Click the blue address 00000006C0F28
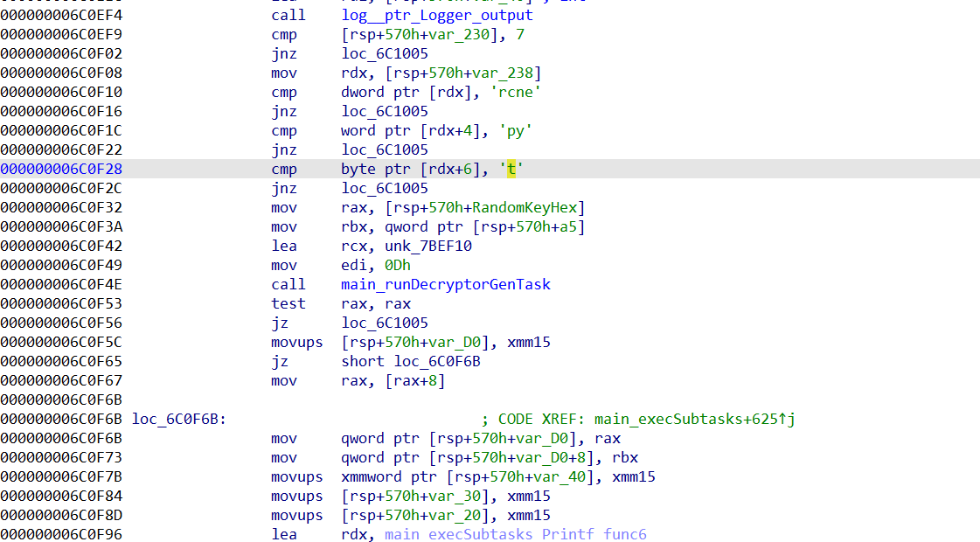The width and height of the screenshot is (980, 542). [x=61, y=169]
